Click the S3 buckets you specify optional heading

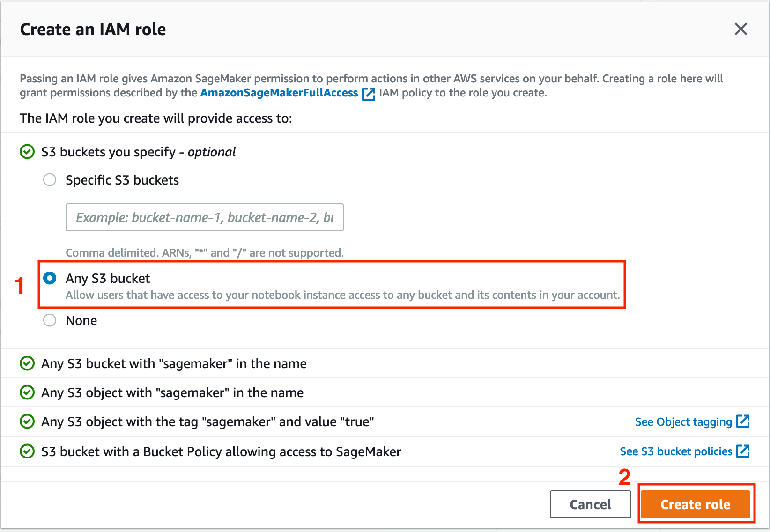coord(139,152)
